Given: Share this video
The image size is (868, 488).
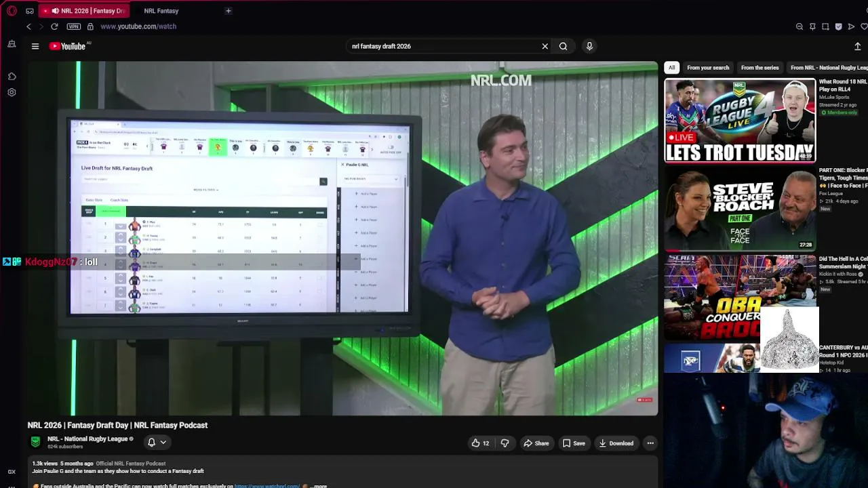Looking at the screenshot, I should 536,443.
